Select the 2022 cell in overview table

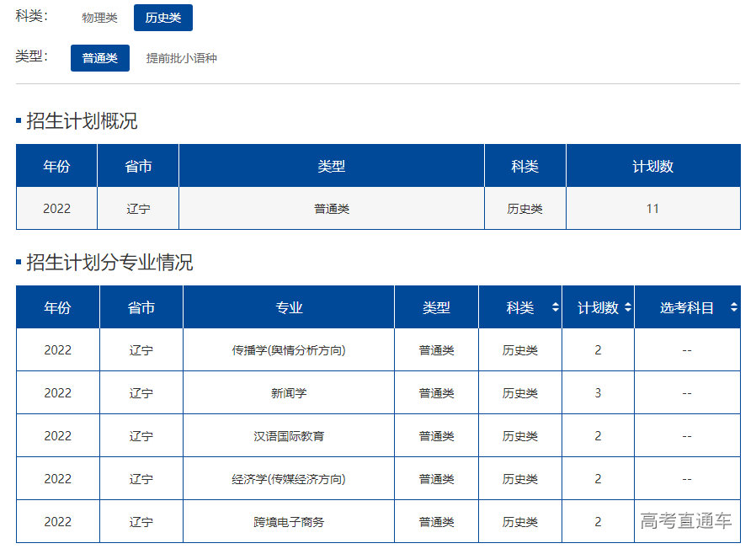coord(56,208)
